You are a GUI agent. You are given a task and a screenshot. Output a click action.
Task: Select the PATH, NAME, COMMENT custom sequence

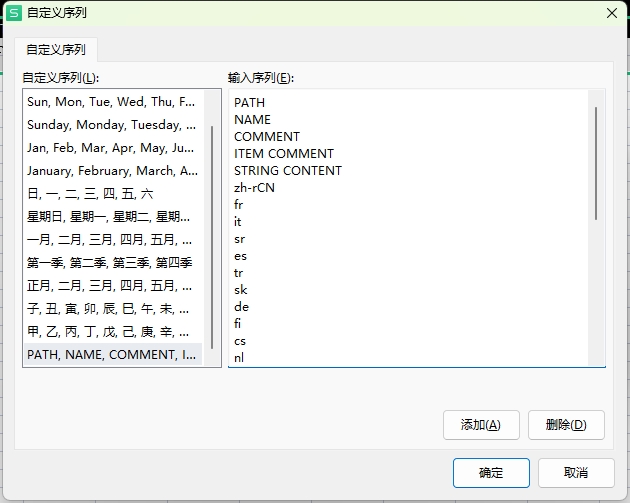pos(113,354)
